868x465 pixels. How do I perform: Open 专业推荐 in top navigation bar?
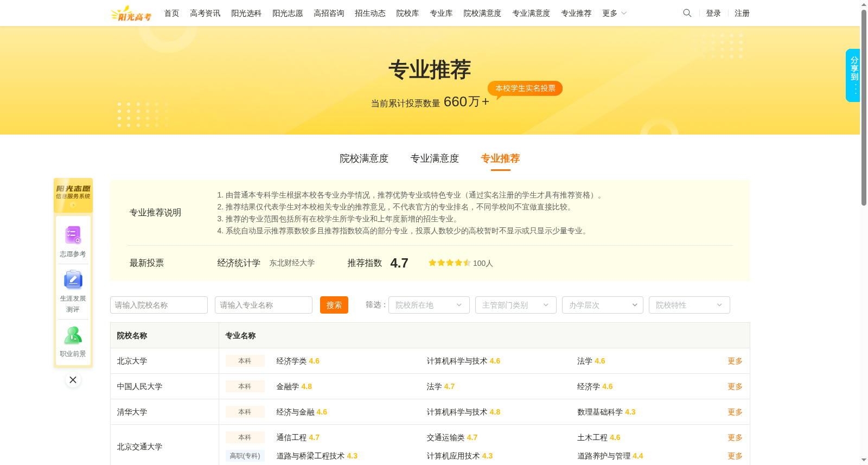[x=576, y=13]
